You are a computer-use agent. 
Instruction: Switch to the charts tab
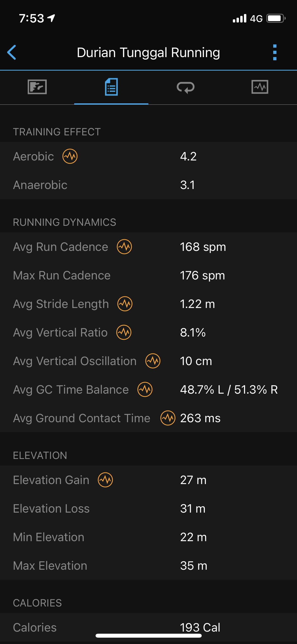(x=260, y=87)
